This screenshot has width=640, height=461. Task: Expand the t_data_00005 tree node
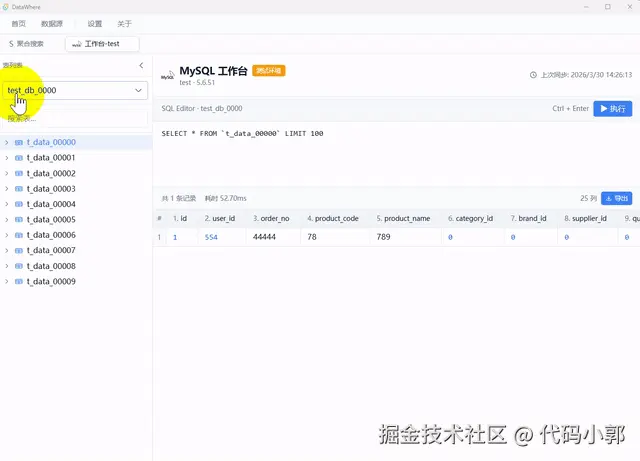tap(7, 219)
